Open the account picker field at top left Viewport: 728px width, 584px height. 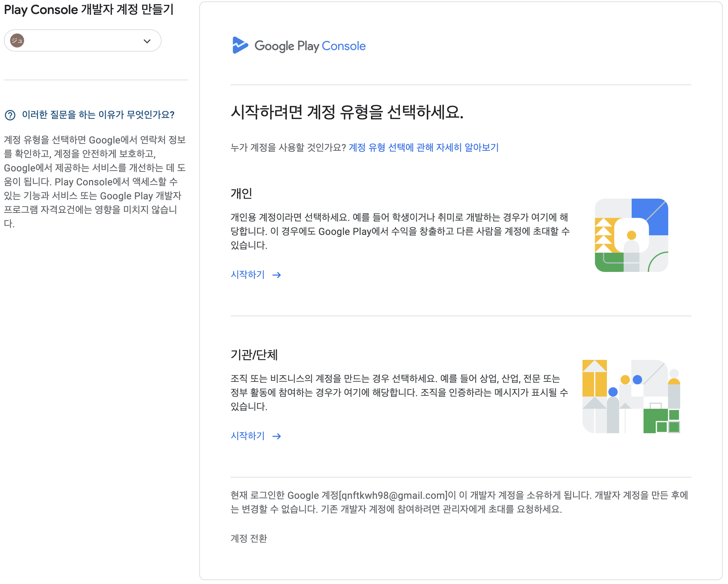click(82, 41)
